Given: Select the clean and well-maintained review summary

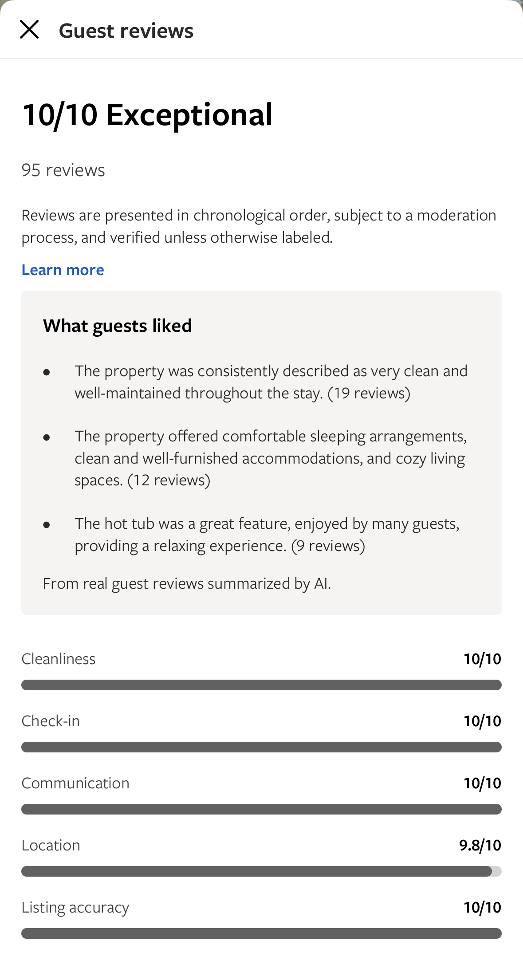Looking at the screenshot, I should (271, 382).
